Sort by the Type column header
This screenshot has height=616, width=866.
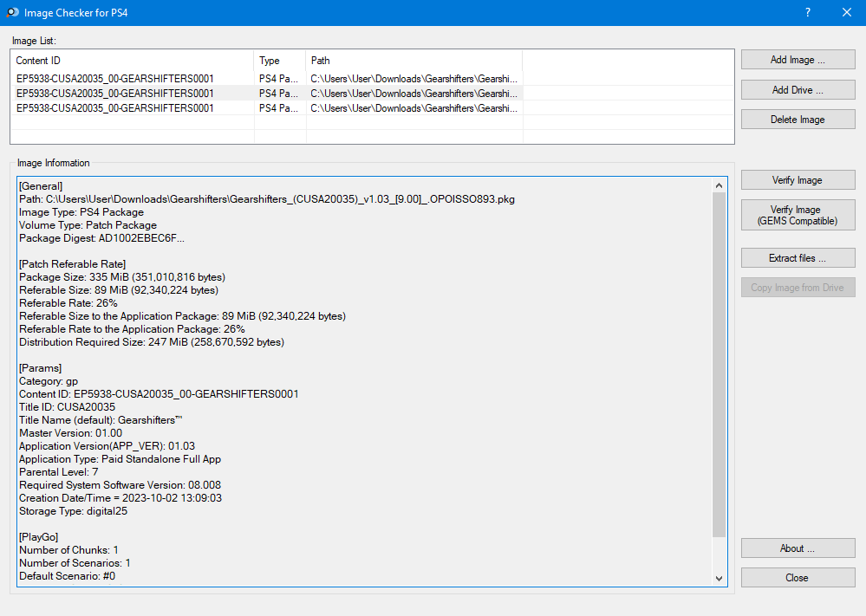pyautogui.click(x=279, y=60)
